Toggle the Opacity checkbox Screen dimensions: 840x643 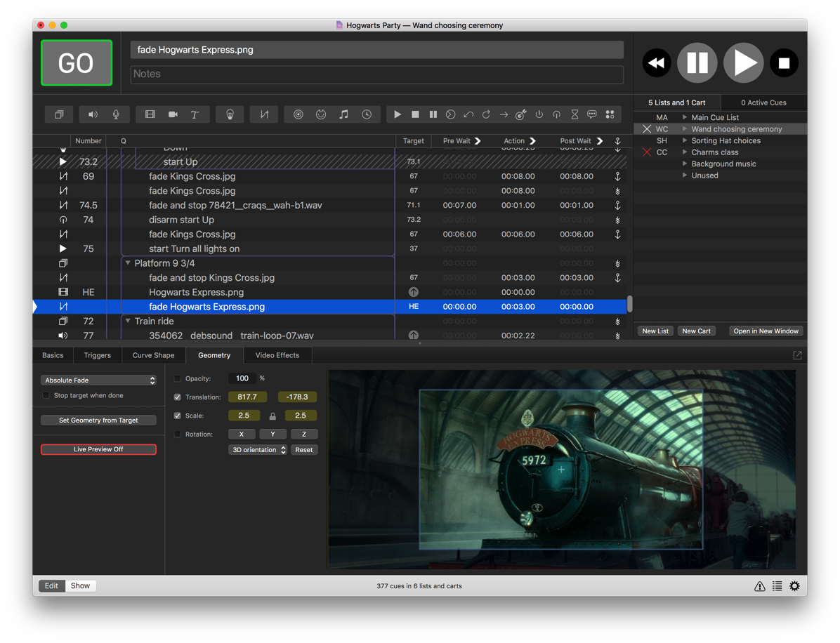tap(177, 378)
